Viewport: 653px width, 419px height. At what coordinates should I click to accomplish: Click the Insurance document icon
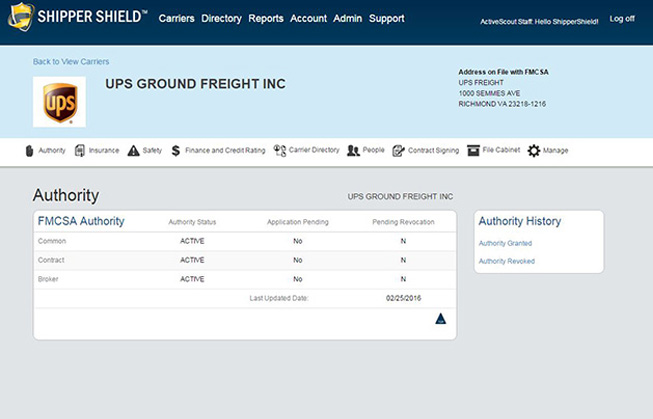(x=80, y=150)
